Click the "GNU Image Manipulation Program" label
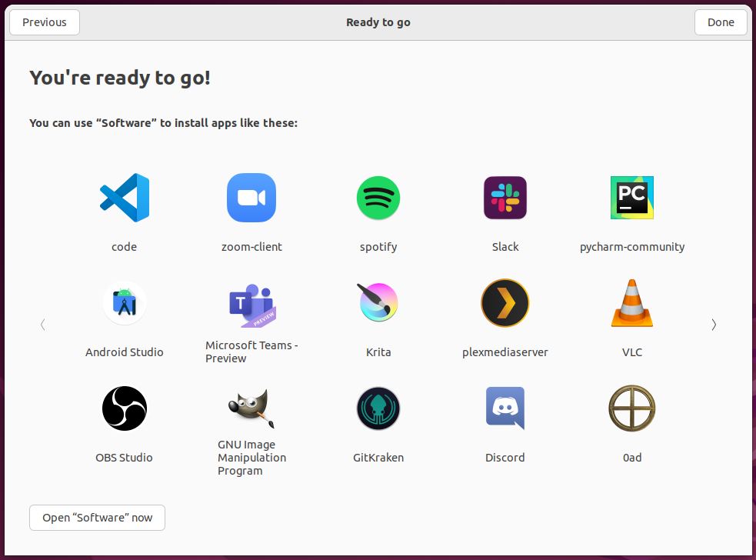Screen dimensions: 756x560 click(x=251, y=458)
